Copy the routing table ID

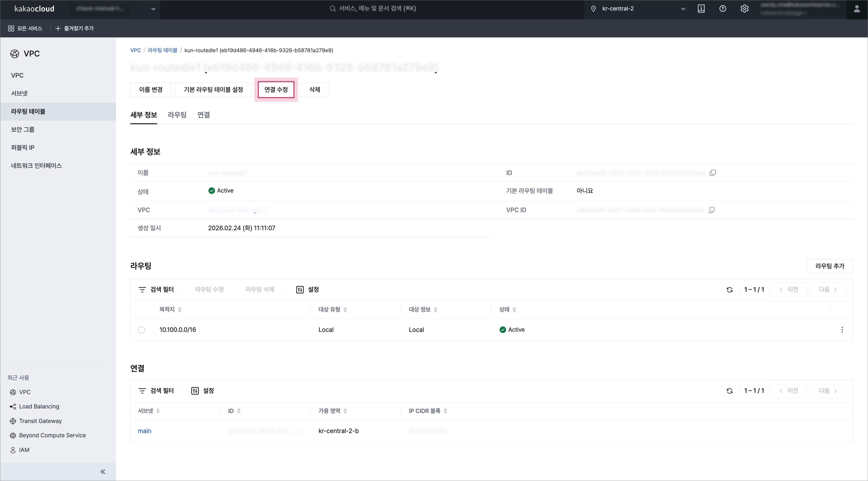click(713, 173)
